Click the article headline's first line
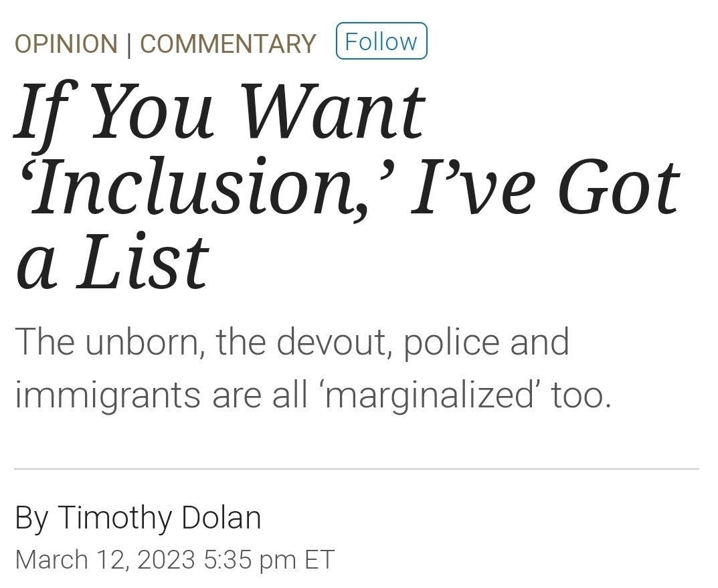This screenshot has width=718, height=588. (x=219, y=110)
